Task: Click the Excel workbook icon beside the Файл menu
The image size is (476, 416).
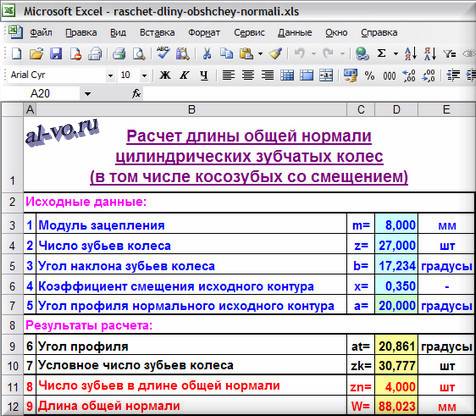Action: point(15,32)
